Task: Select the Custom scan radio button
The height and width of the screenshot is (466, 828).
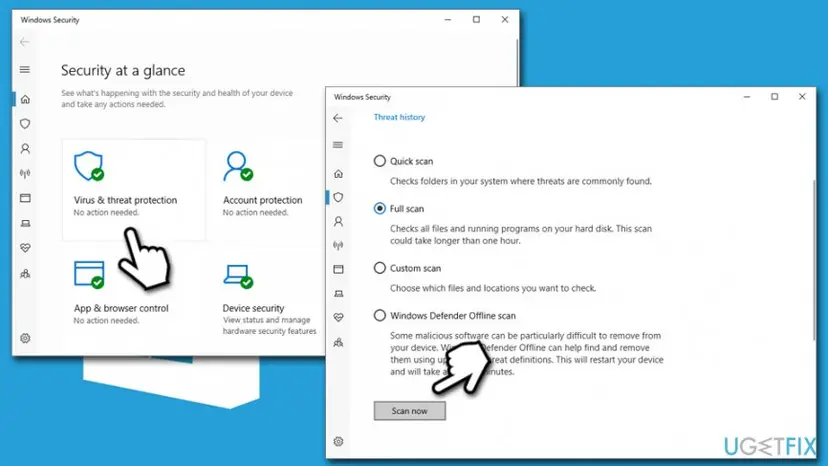Action: point(380,268)
